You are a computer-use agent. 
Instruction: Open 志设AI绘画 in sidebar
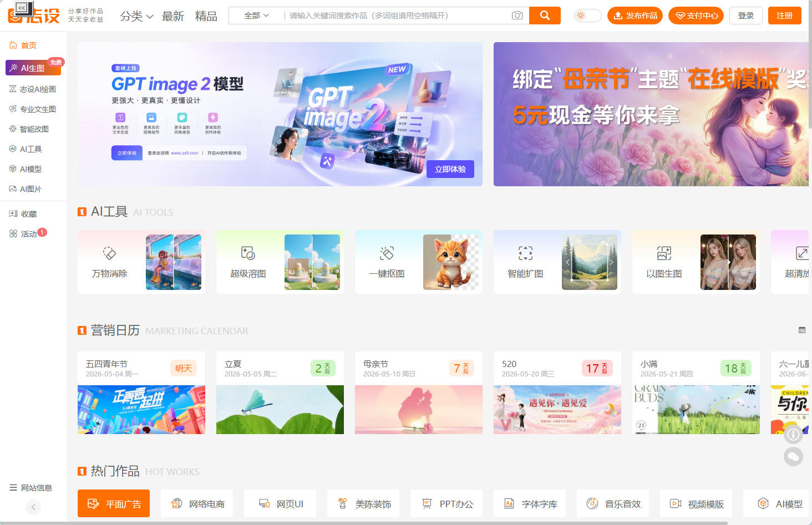(x=33, y=89)
